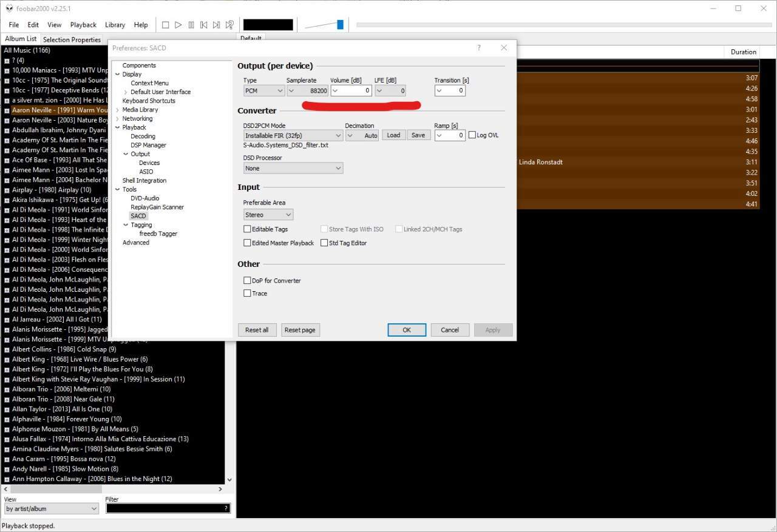Switch to the Selection Properties tab
The height and width of the screenshot is (532, 777).
72,39
